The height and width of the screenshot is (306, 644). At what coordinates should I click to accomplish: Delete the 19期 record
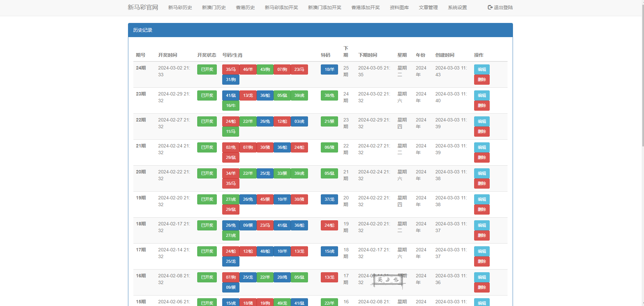(x=482, y=210)
